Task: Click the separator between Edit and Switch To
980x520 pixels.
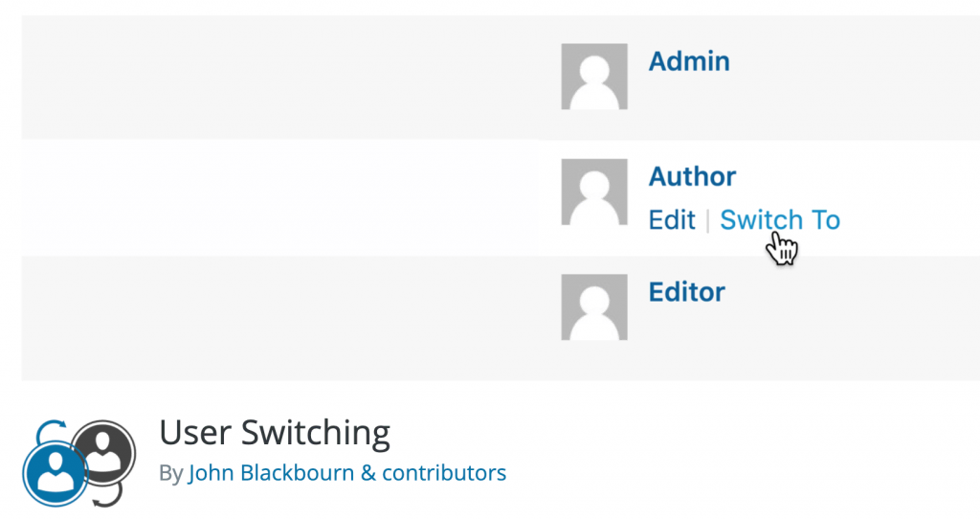Action: coord(708,221)
